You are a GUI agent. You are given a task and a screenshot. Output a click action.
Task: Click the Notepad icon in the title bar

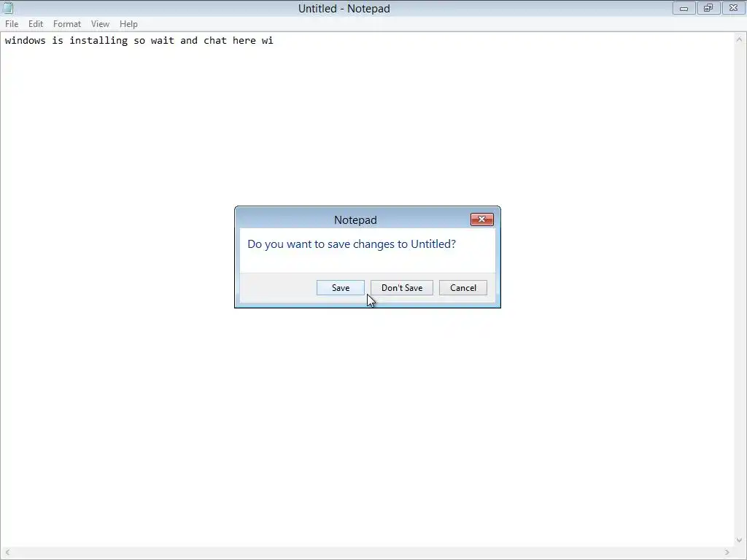tap(7, 8)
